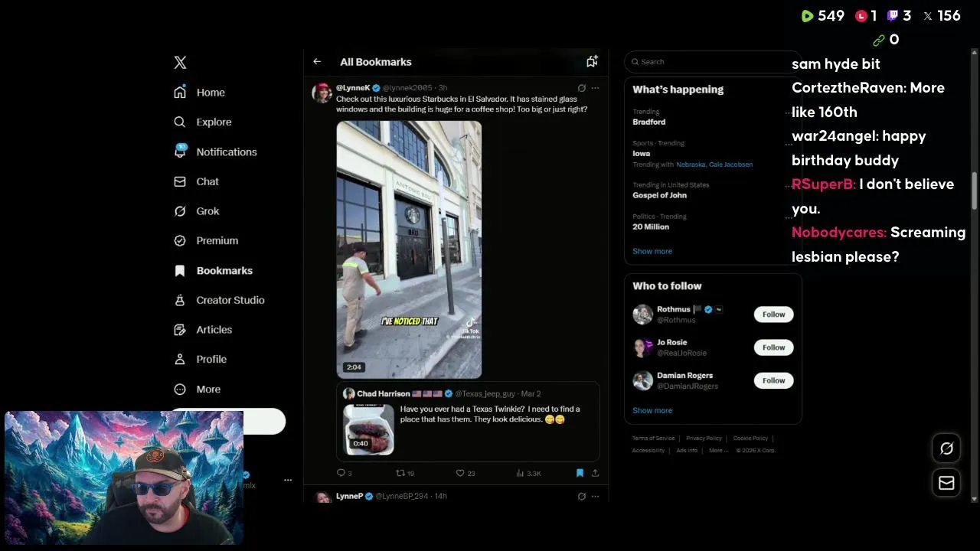Click the More circle icon
This screenshot has width=980, height=551.
coord(180,389)
